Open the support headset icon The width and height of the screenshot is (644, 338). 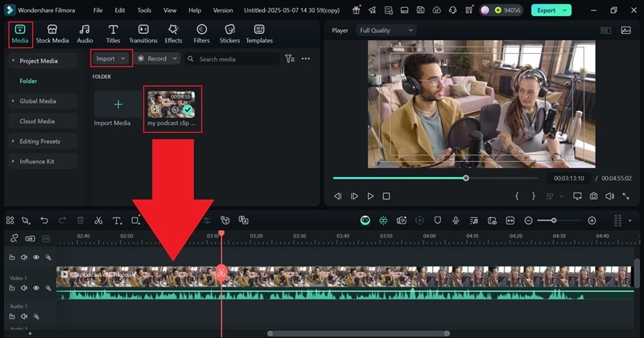coord(452,10)
